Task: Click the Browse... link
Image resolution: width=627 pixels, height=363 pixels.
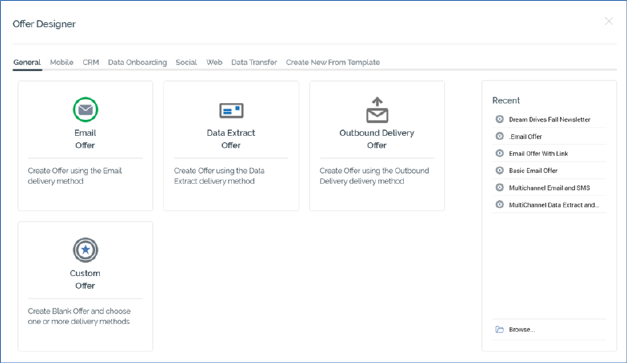Action: click(x=522, y=329)
